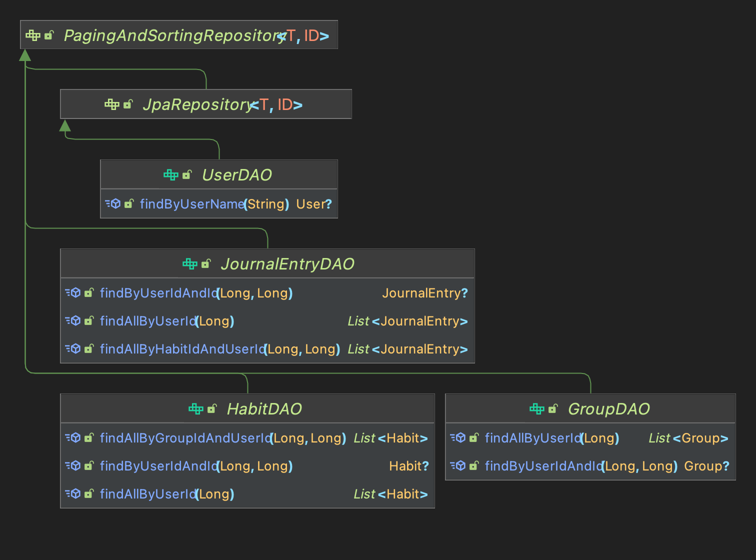756x560 pixels.
Task: Click the findByUserName method name
Action: point(192,204)
